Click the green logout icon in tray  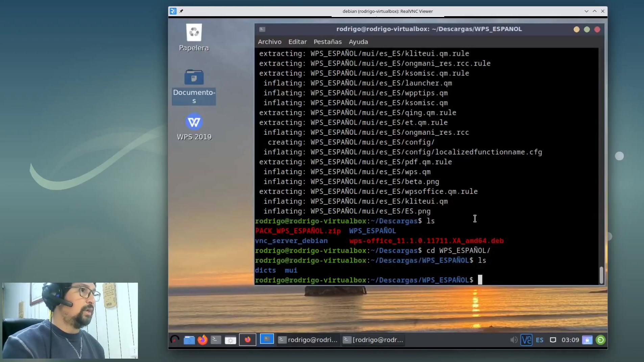(600, 340)
